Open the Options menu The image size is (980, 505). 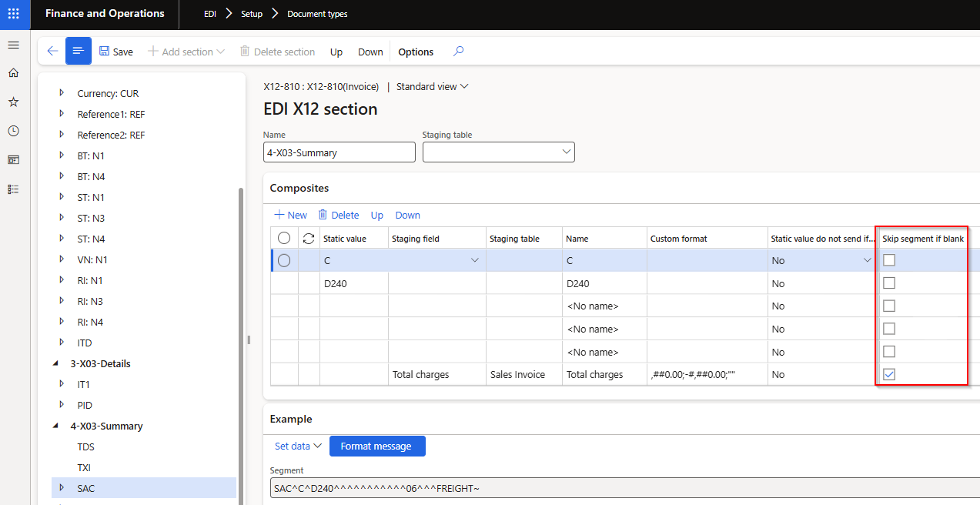tap(416, 52)
